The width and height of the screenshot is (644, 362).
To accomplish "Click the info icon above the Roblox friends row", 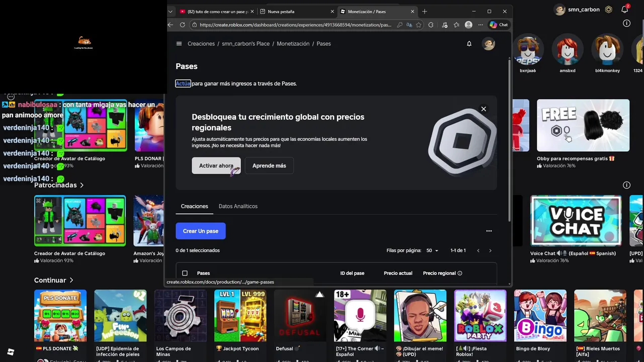I will 626,23.
